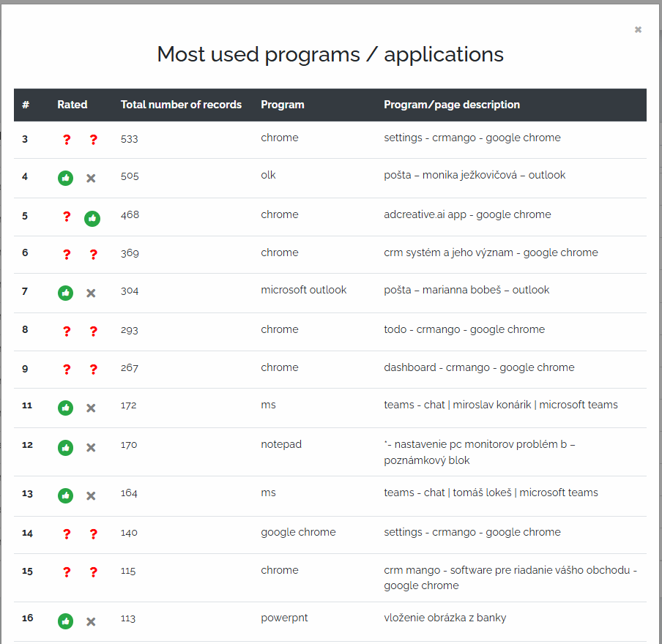Click records value 369
This screenshot has height=644, width=662.
(130, 252)
